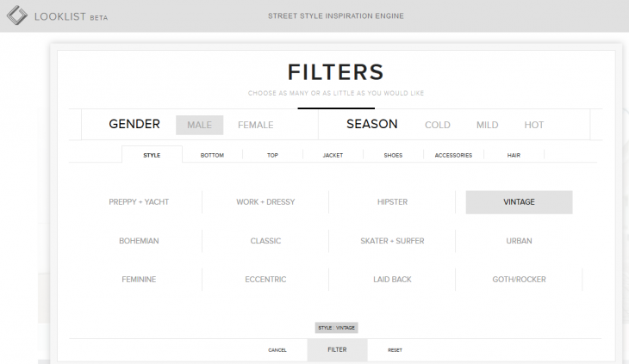The height and width of the screenshot is (364, 629).
Task: Click the Looklist logo icon
Action: [16, 15]
